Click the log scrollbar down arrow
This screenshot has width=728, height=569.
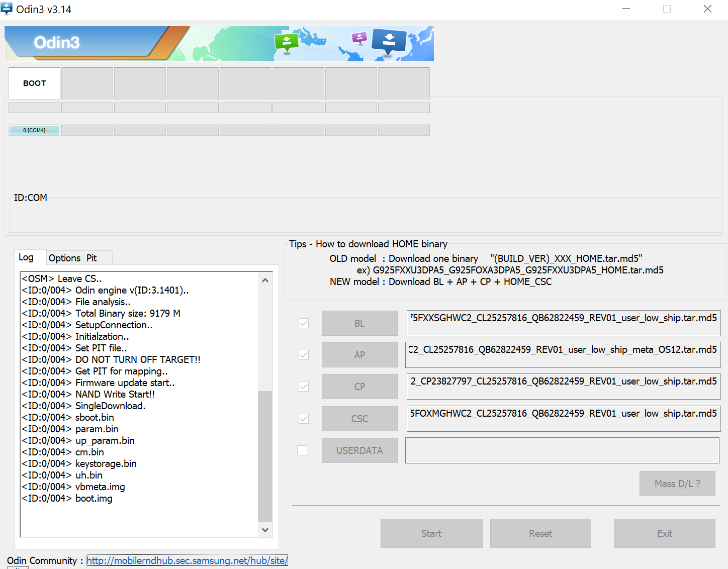coord(265,530)
